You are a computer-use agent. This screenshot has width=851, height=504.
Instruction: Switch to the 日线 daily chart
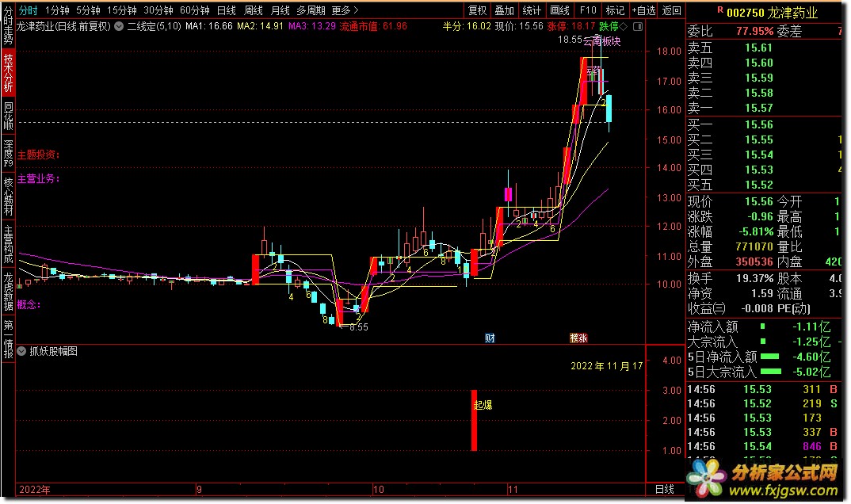(x=227, y=10)
